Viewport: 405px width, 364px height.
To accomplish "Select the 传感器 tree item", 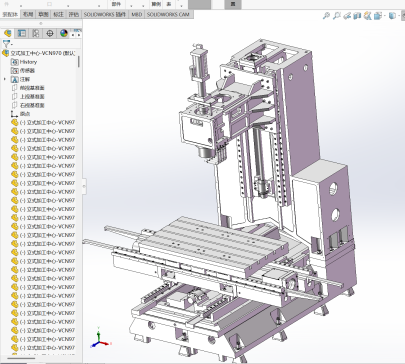I will (x=27, y=71).
